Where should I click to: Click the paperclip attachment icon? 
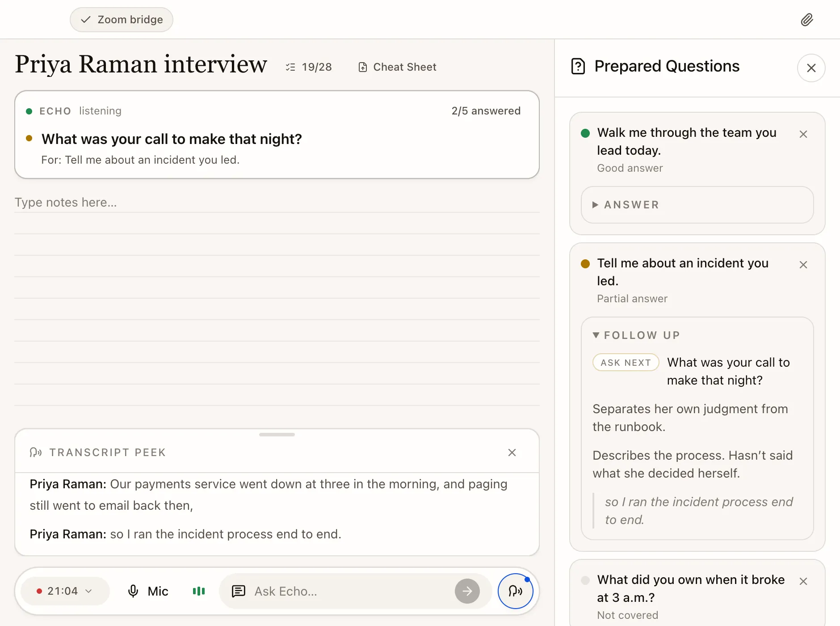pos(806,20)
